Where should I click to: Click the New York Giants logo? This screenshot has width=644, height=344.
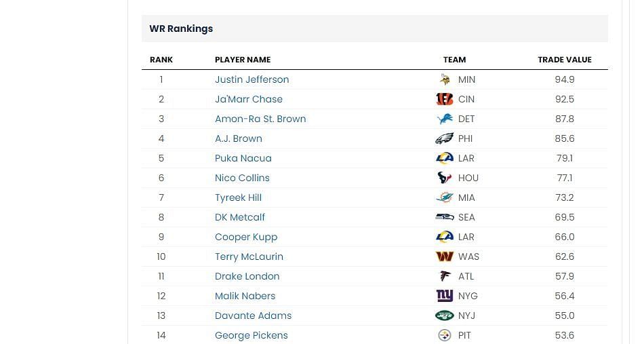pyautogui.click(x=445, y=296)
